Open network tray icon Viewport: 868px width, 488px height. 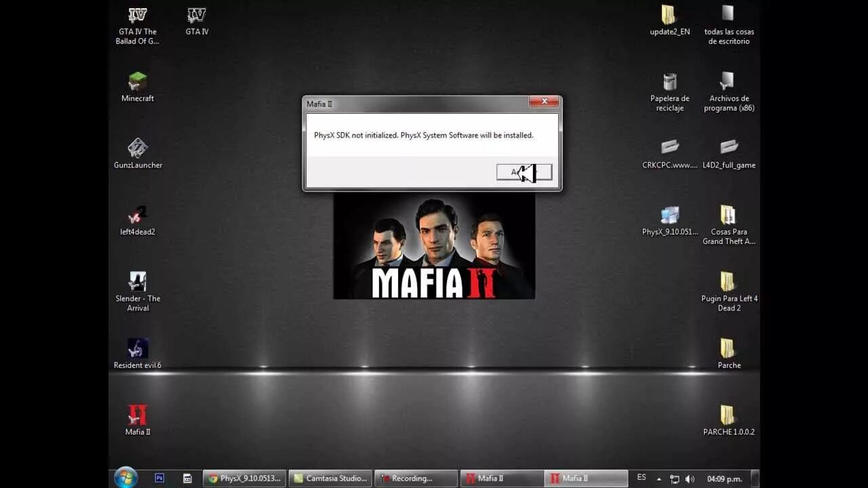(x=675, y=479)
